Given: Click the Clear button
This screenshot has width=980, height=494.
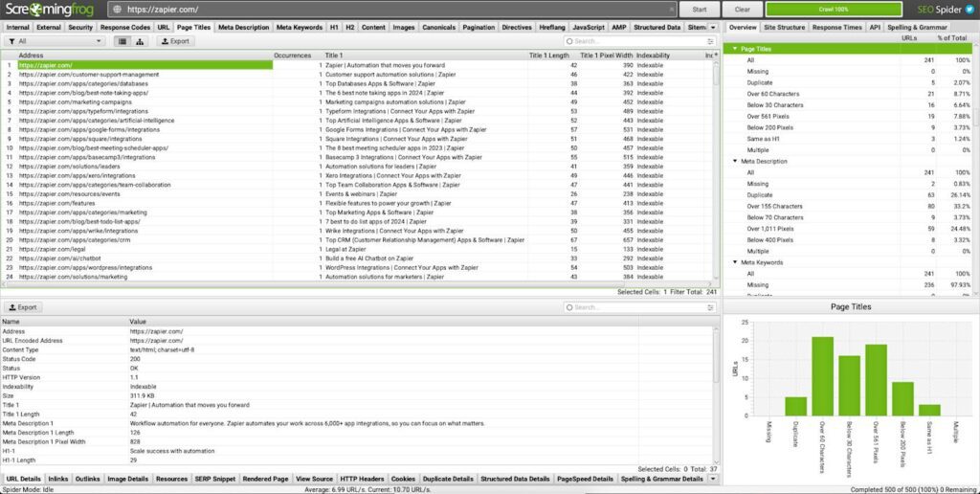Looking at the screenshot, I should 743,10.
